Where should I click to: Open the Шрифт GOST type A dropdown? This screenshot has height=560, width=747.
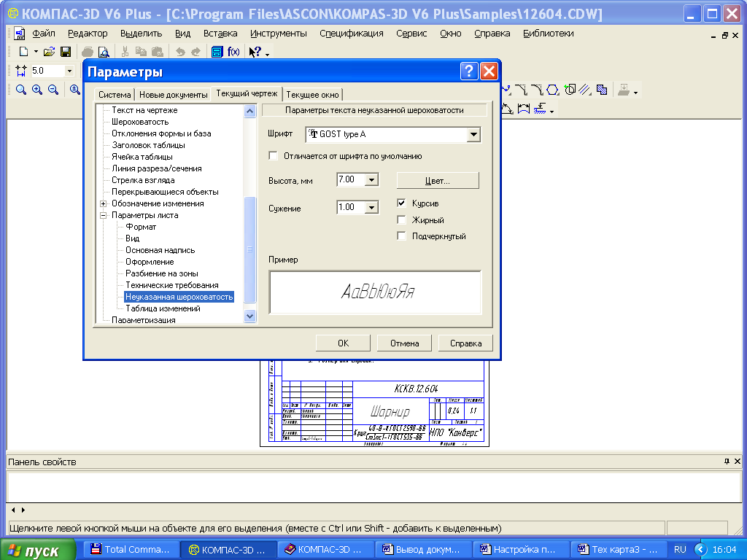tap(473, 134)
